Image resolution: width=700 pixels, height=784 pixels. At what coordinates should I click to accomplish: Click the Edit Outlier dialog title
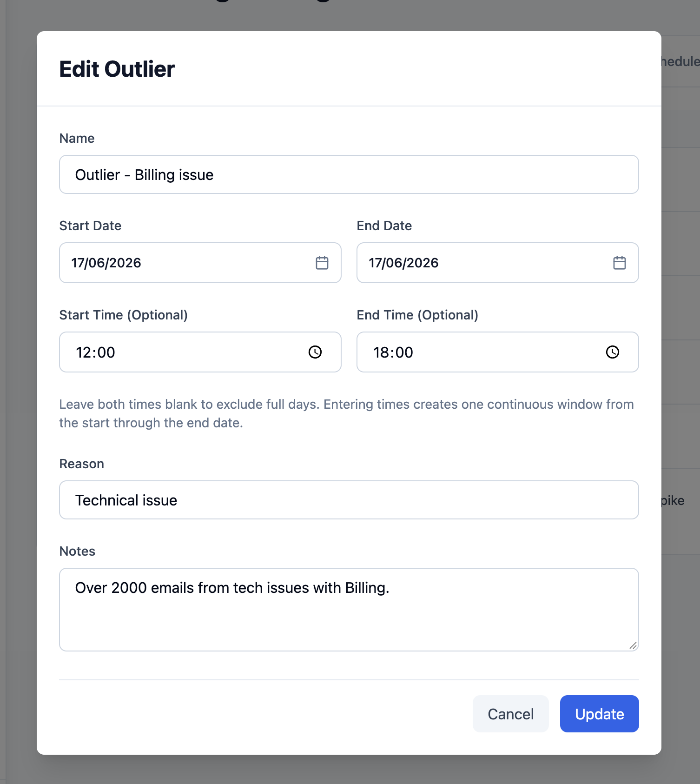click(x=117, y=69)
